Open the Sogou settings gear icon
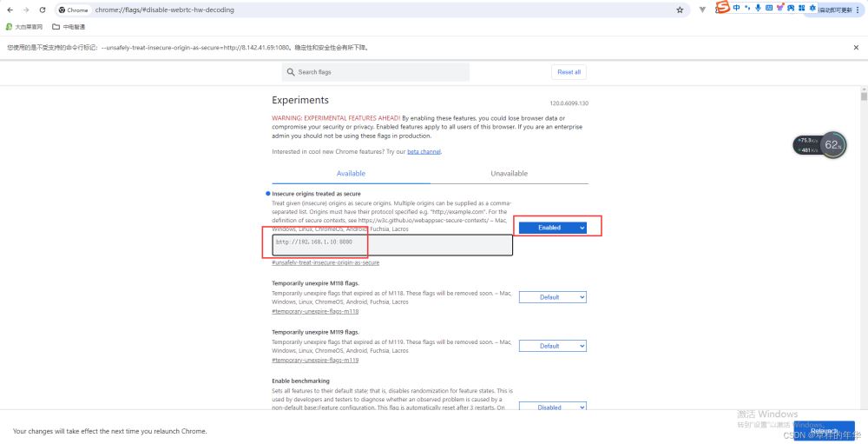The width and height of the screenshot is (868, 444). [812, 8]
